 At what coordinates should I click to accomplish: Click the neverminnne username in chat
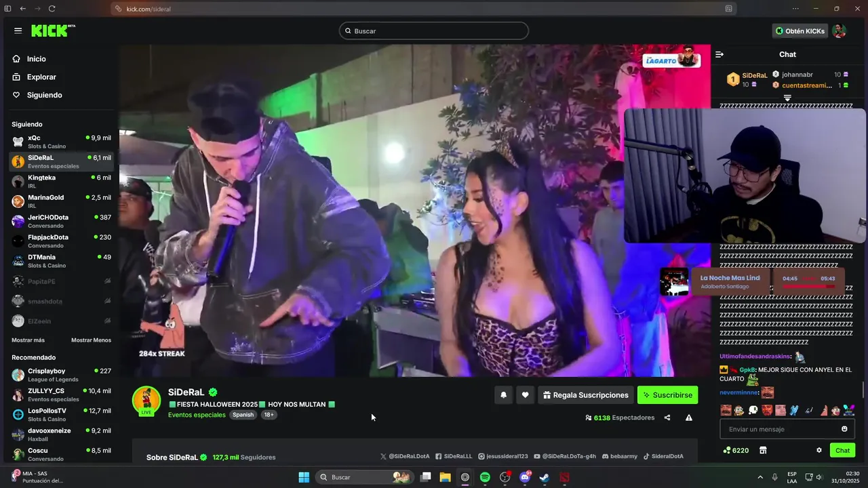738,392
